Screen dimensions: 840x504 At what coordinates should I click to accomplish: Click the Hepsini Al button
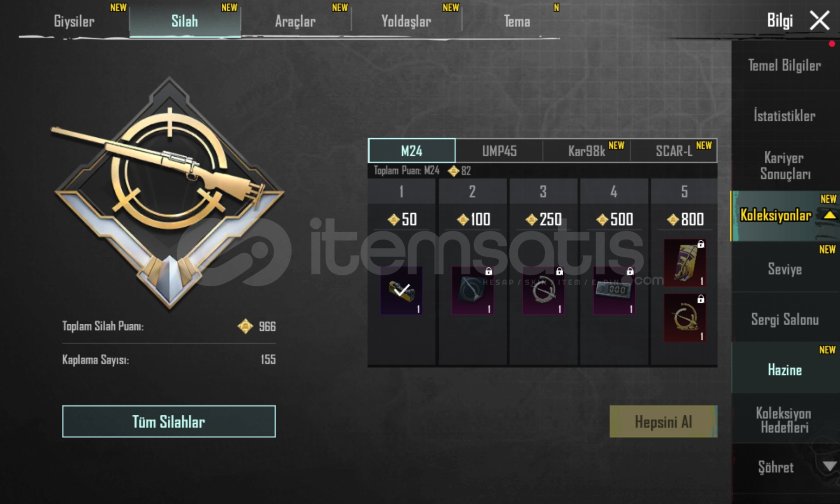[663, 421]
